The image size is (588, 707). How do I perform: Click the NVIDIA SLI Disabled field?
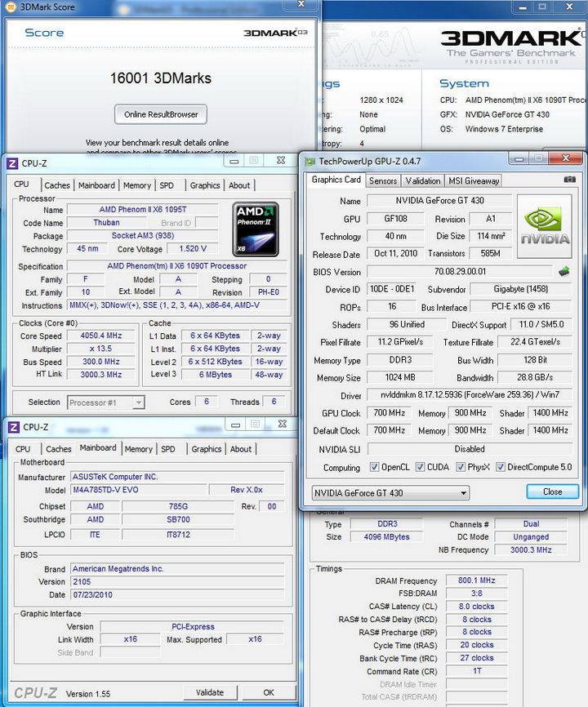pos(470,449)
